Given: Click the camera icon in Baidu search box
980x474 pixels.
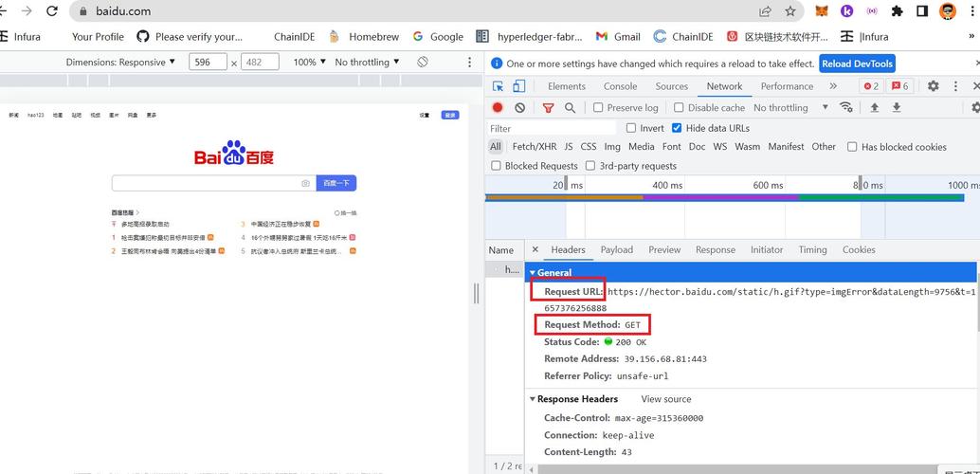Looking at the screenshot, I should point(305,183).
